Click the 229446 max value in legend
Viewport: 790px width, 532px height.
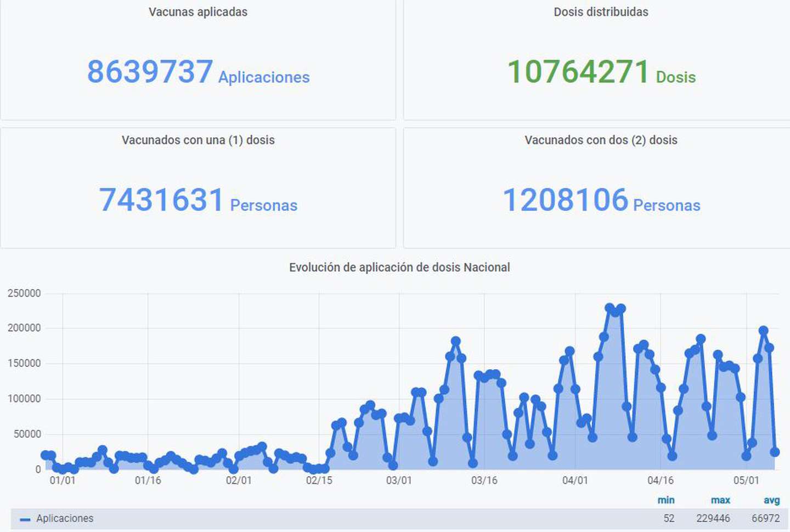pyautogui.click(x=713, y=518)
